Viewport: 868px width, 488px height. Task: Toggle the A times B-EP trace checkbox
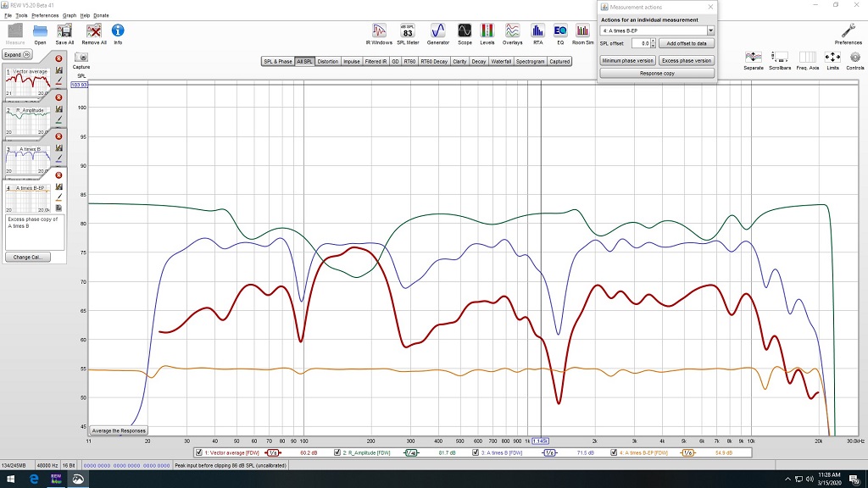[614, 452]
